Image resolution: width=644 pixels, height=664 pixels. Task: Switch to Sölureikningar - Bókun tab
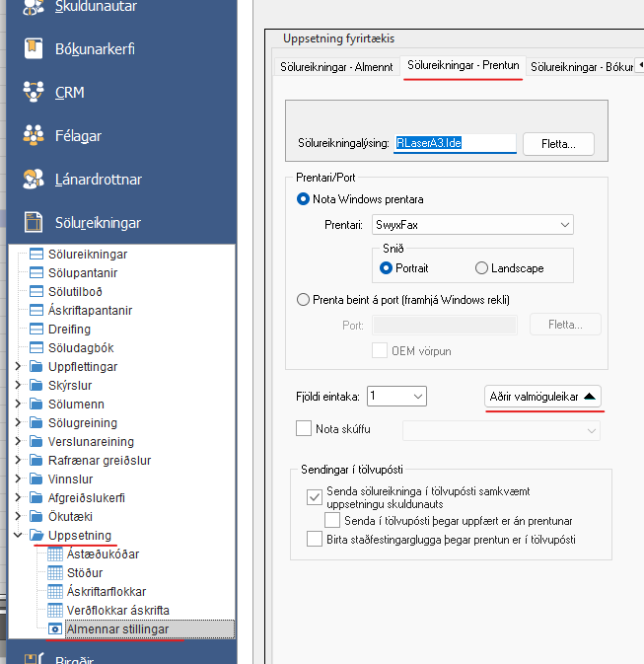pyautogui.click(x=580, y=67)
